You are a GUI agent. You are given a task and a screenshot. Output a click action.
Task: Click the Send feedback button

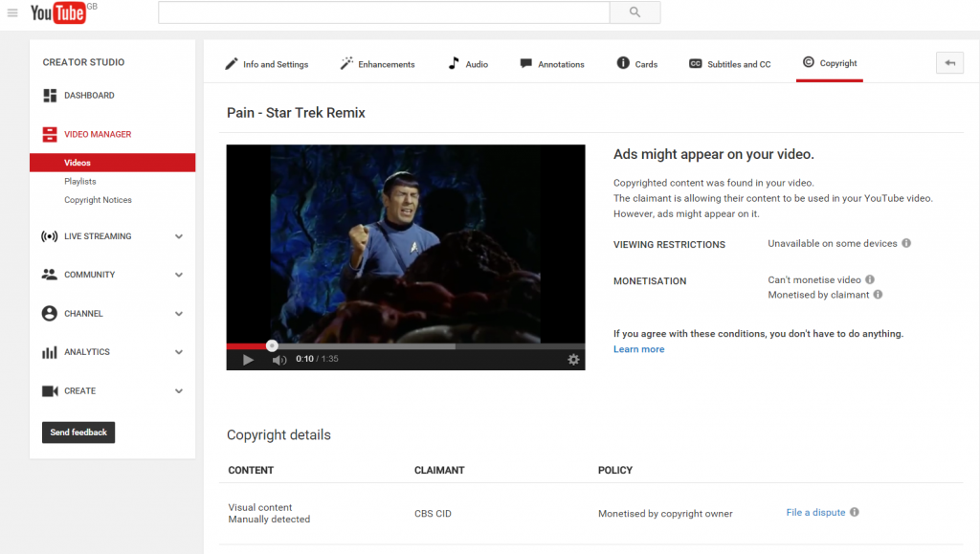[78, 432]
